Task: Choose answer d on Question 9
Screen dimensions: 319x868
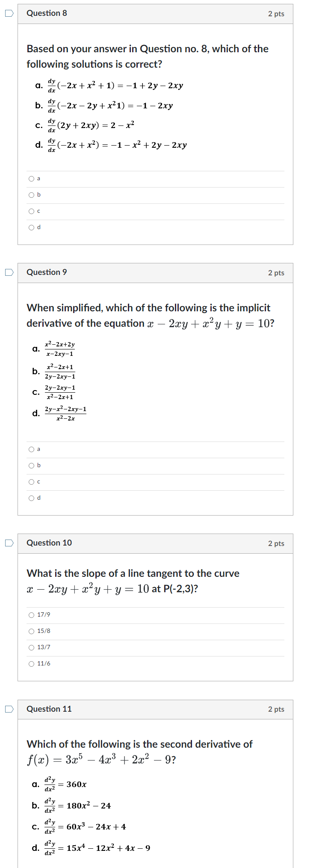Action: coord(31,498)
